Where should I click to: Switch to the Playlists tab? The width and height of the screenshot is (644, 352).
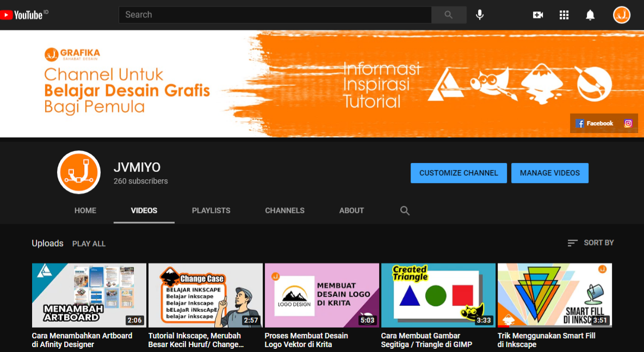coord(211,211)
